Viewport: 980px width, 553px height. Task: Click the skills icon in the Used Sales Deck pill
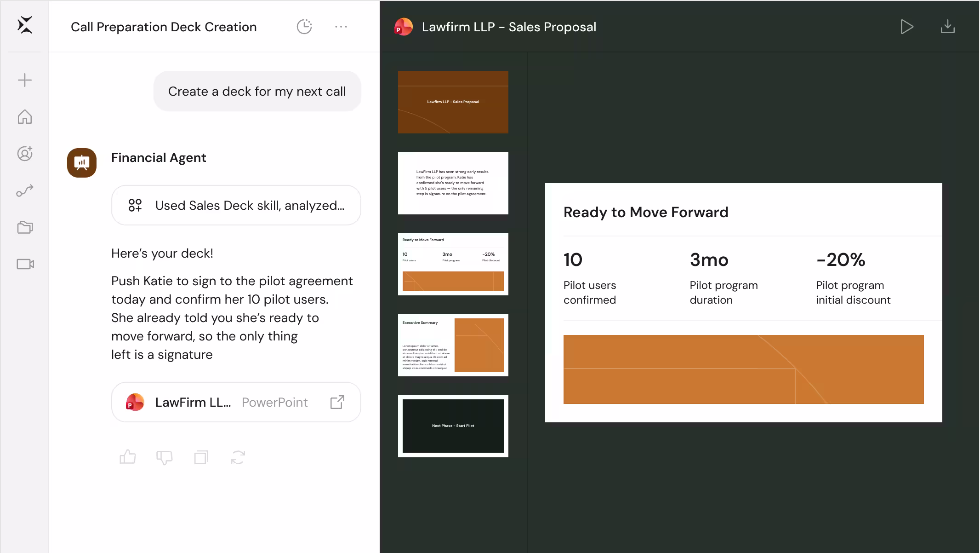pyautogui.click(x=135, y=205)
